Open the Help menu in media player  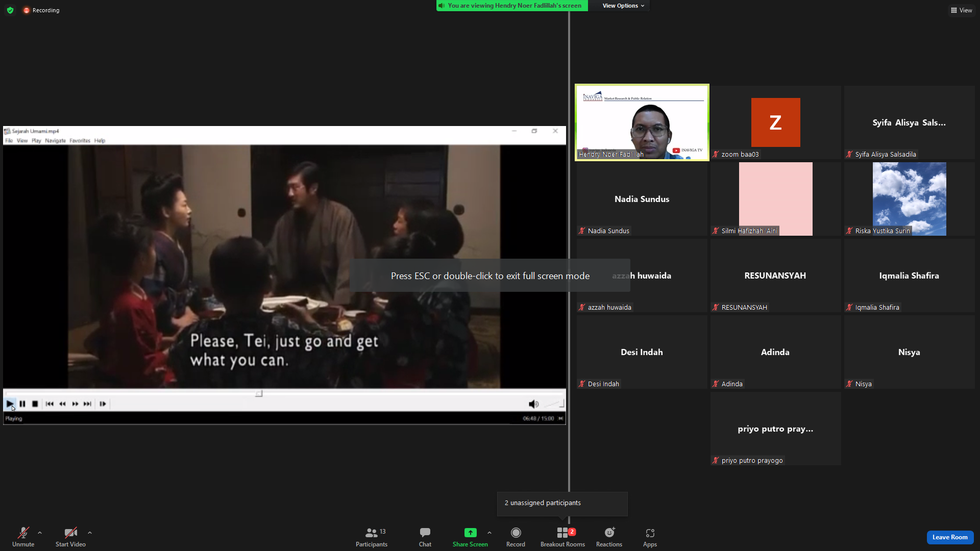(100, 141)
